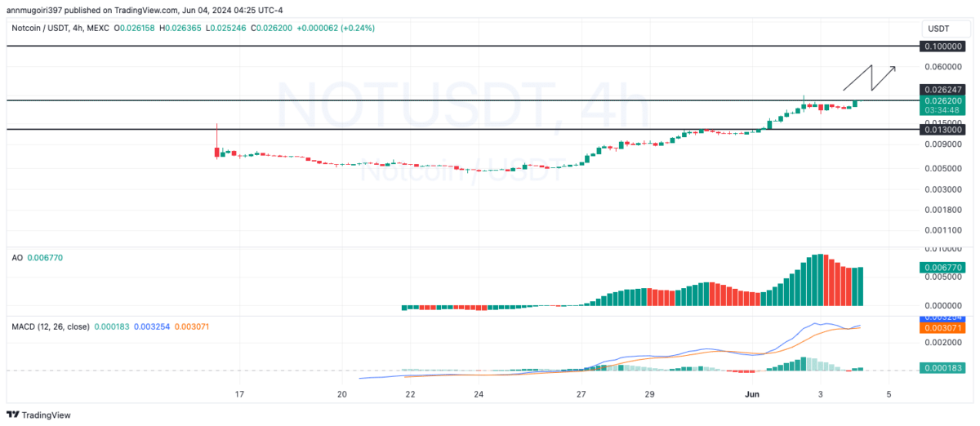The image size is (980, 426).
Task: Click the orange 0.003071 label on MACD axis
Action: [x=942, y=327]
